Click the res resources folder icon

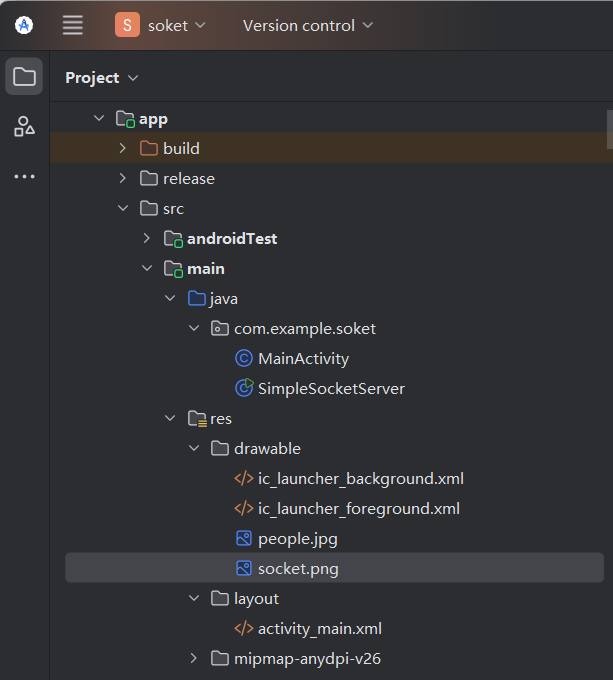coord(197,419)
